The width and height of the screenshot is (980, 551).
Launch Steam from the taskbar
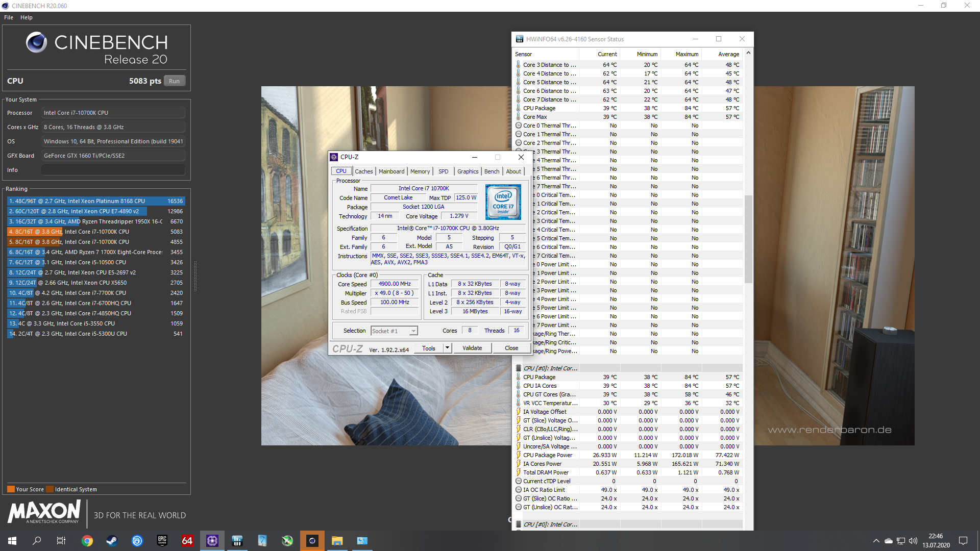click(x=112, y=541)
